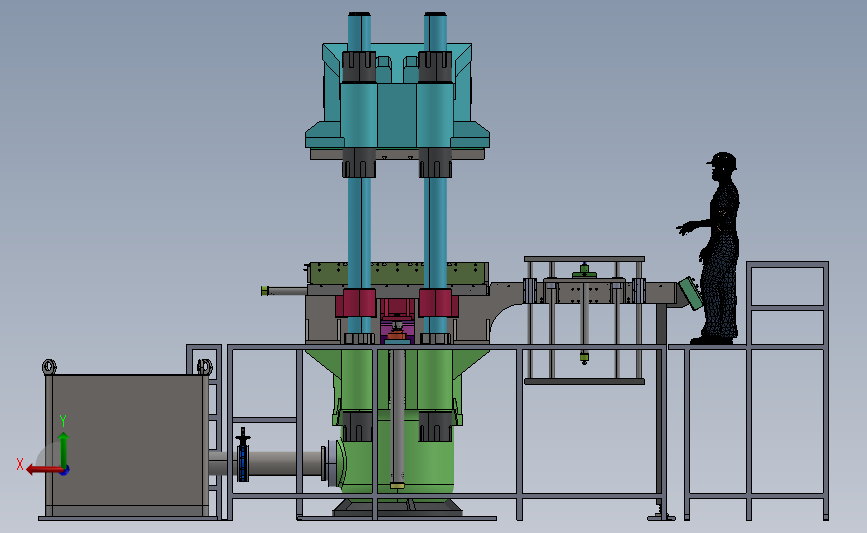Select the large gray tank on the left
The image size is (867, 533).
127,445
